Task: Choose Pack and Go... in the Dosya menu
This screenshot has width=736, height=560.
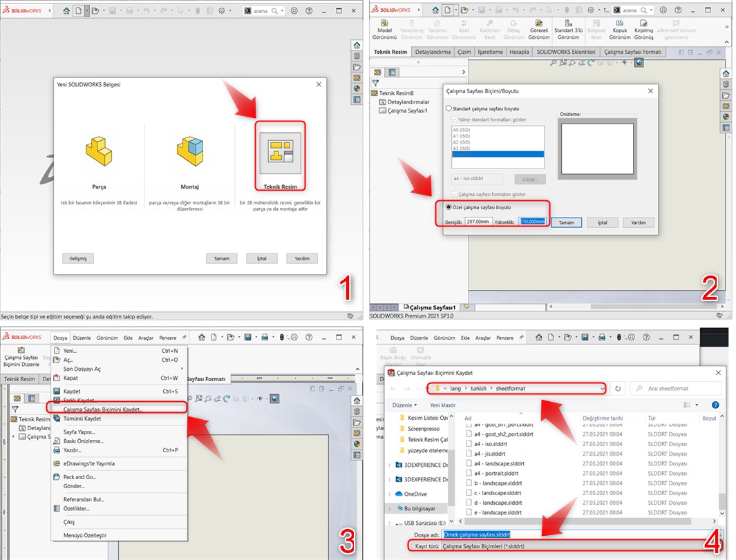Action: (x=119, y=477)
